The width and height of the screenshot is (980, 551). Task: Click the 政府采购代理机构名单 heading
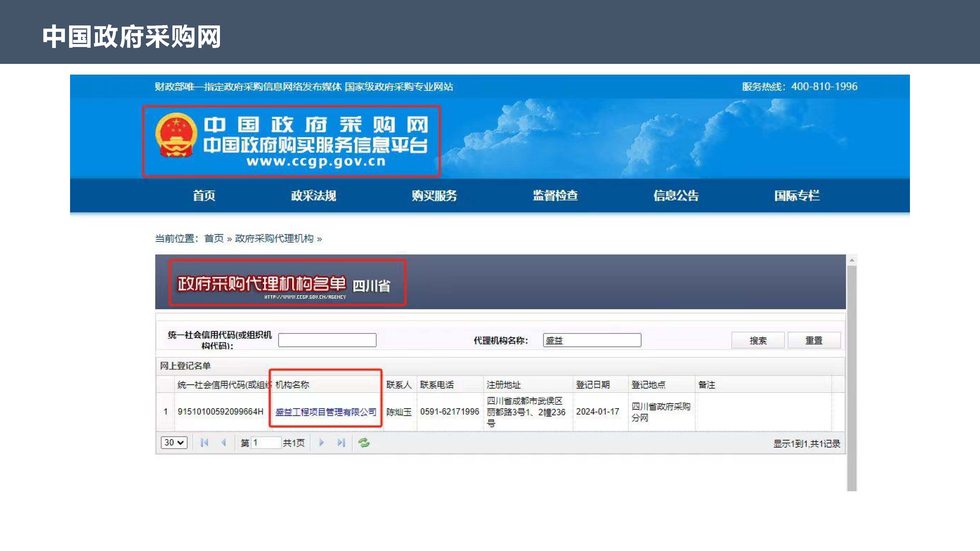262,284
